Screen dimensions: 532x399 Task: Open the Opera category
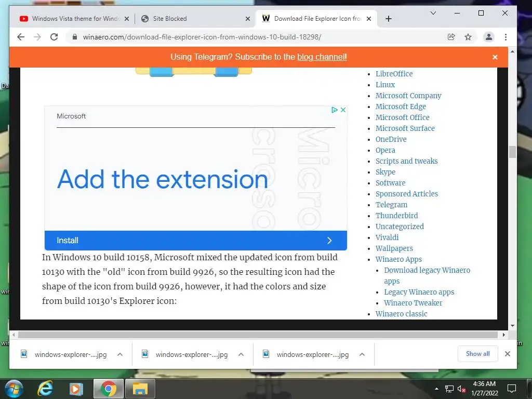click(x=385, y=150)
